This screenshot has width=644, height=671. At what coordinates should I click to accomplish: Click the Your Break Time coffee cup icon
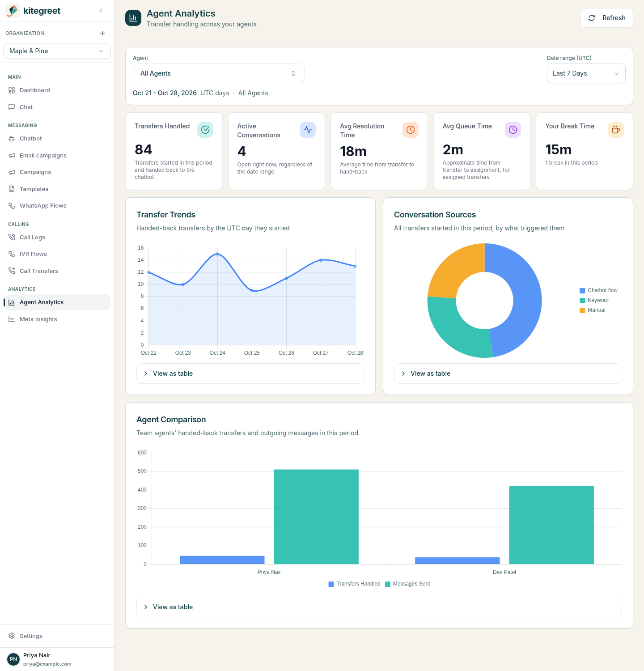(616, 130)
